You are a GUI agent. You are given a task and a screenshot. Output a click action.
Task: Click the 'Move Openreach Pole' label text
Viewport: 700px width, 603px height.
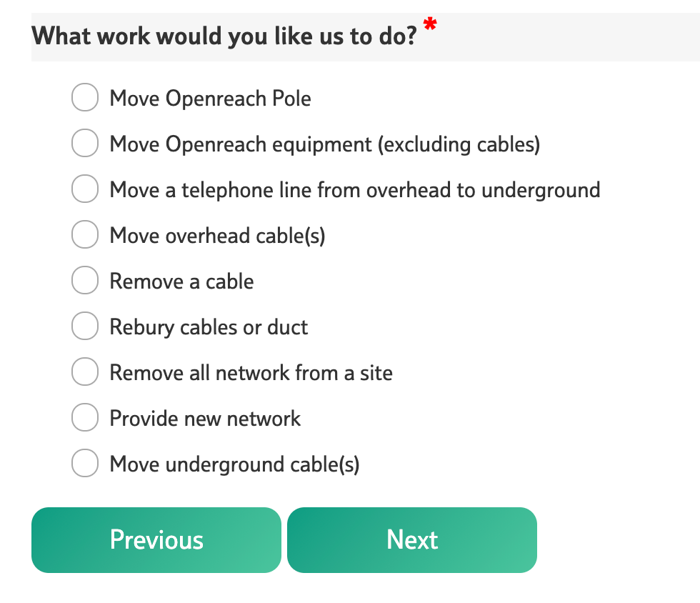[x=210, y=99]
